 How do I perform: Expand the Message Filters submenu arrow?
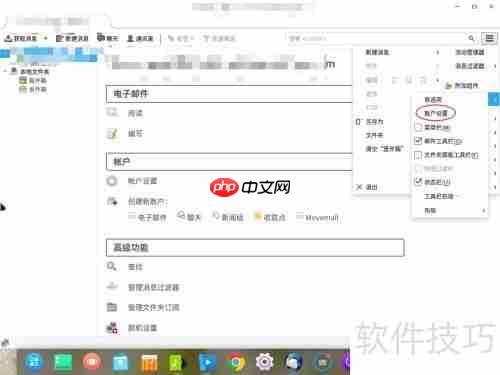point(495,66)
